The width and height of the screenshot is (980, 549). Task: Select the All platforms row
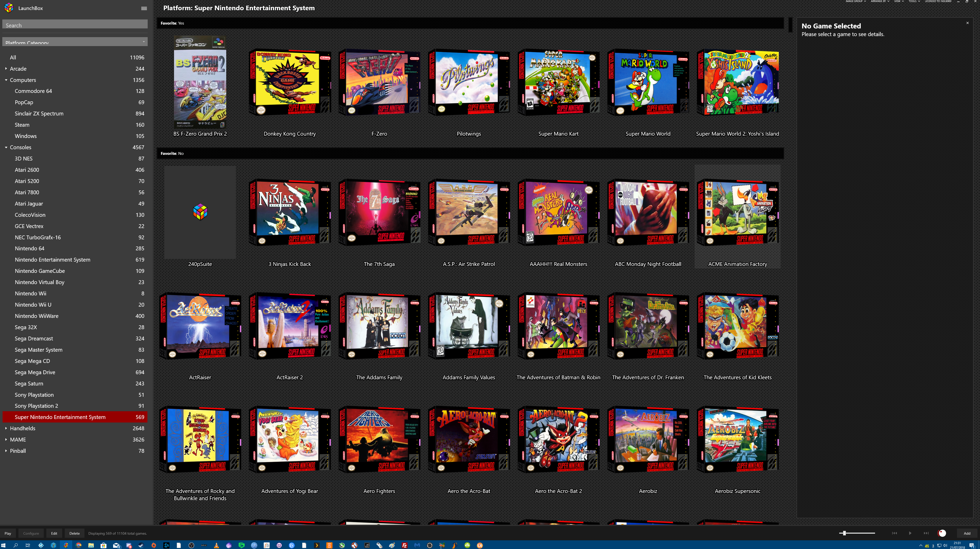click(75, 57)
